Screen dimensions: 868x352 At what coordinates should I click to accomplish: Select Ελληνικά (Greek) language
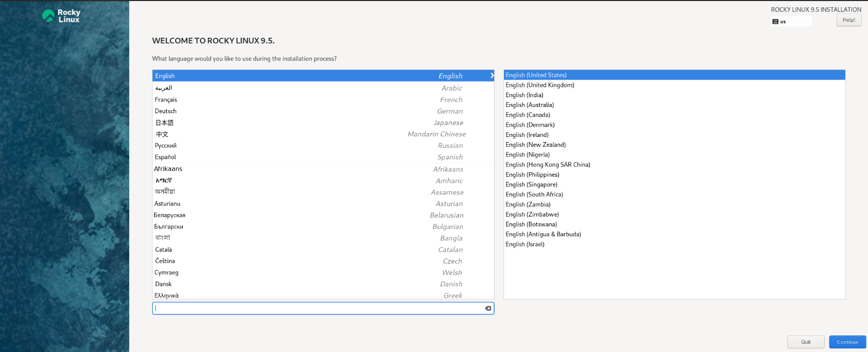[323, 295]
